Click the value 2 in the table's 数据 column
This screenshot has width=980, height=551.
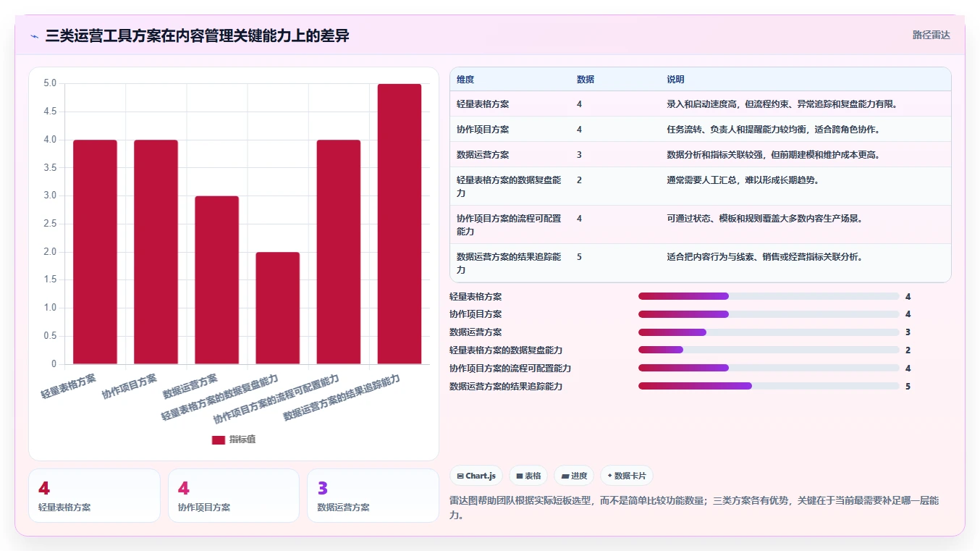click(579, 180)
